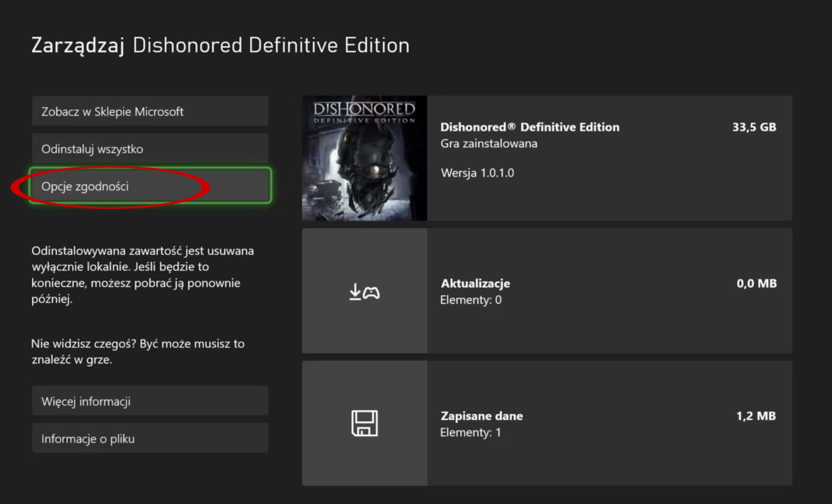832x504 pixels.
Task: Click "Więcej informacji" button
Action: (x=150, y=401)
